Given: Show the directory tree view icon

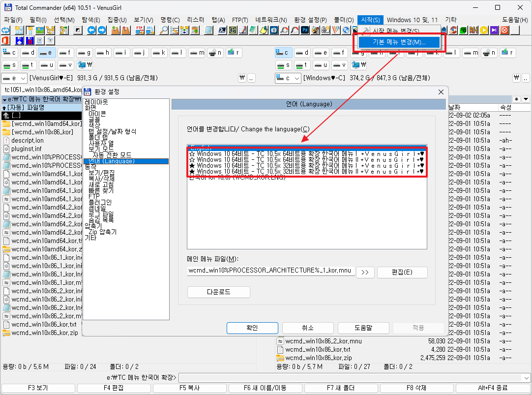Looking at the screenshot, I should pyautogui.click(x=51, y=30).
